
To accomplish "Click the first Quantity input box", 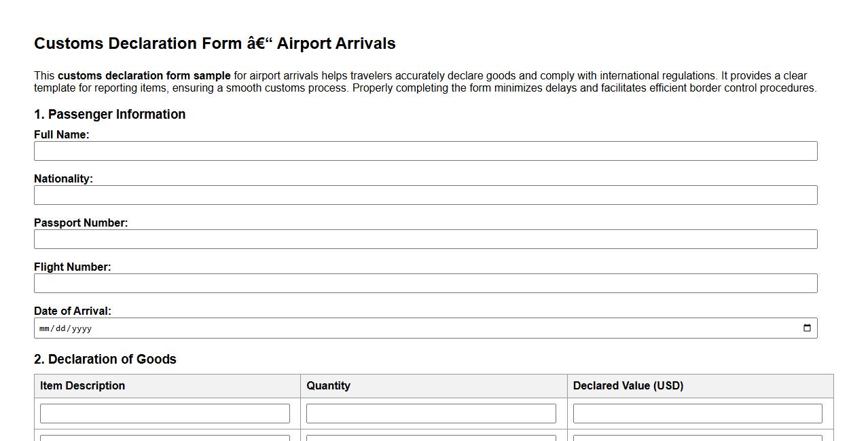I will [431, 413].
